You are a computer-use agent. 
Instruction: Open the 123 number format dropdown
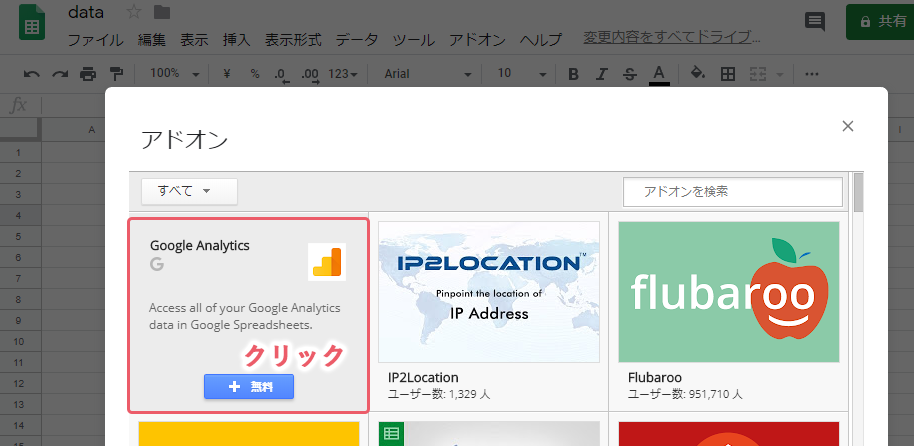pyautogui.click(x=342, y=74)
